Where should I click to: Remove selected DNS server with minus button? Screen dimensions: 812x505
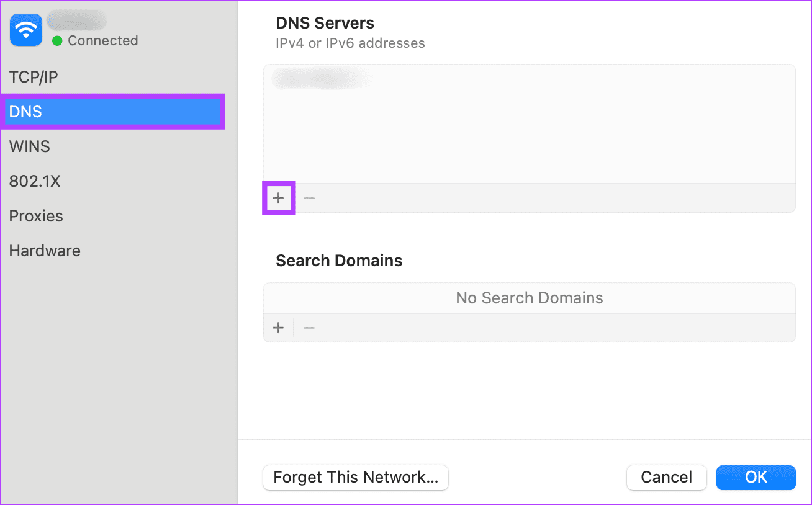click(309, 198)
